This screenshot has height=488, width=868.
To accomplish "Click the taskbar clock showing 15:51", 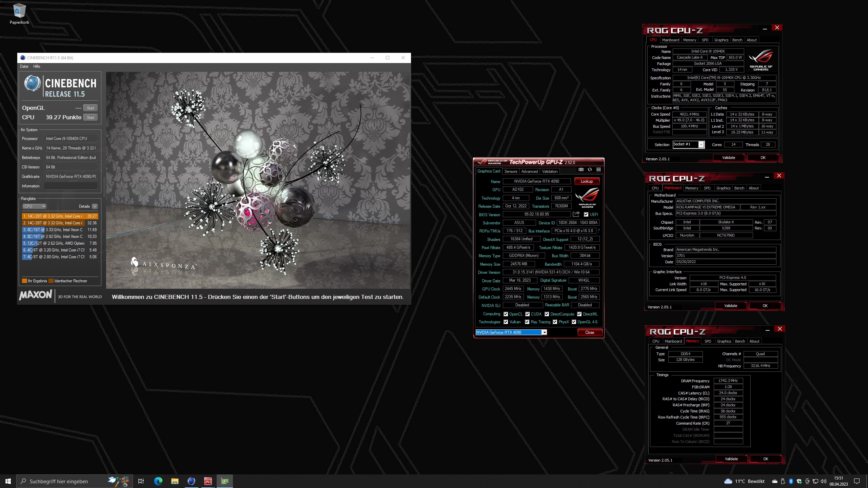I will (x=839, y=481).
